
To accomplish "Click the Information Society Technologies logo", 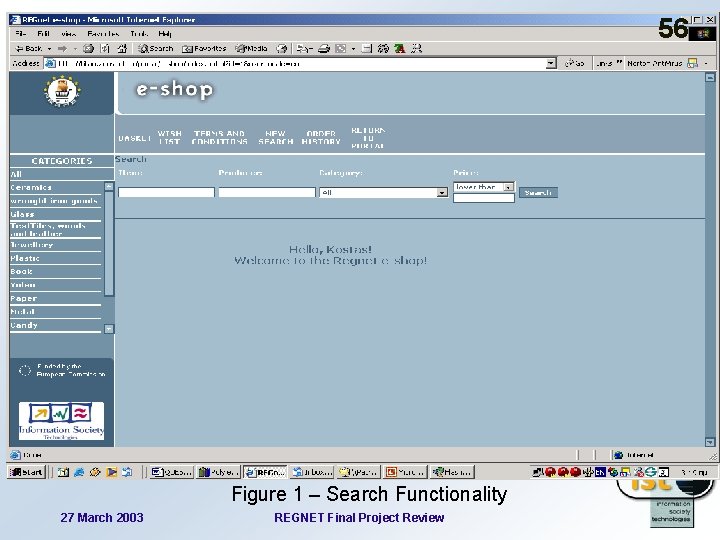I will (x=61, y=421).
